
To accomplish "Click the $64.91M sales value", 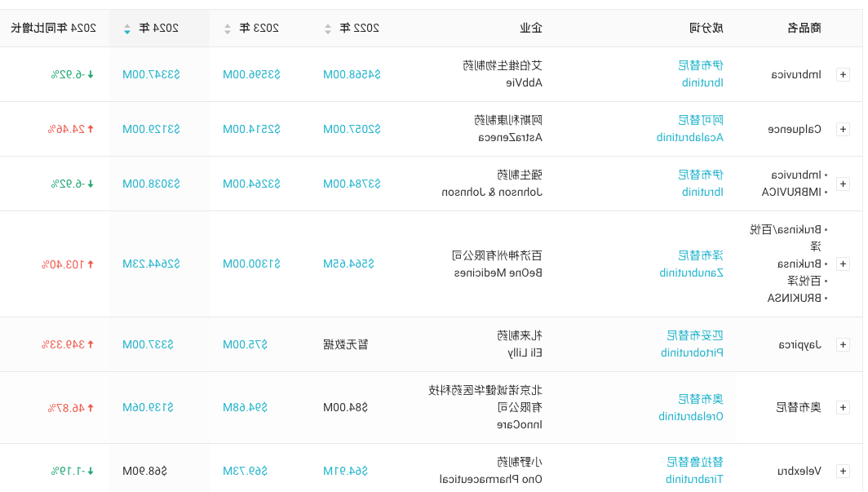I will click(x=345, y=472).
